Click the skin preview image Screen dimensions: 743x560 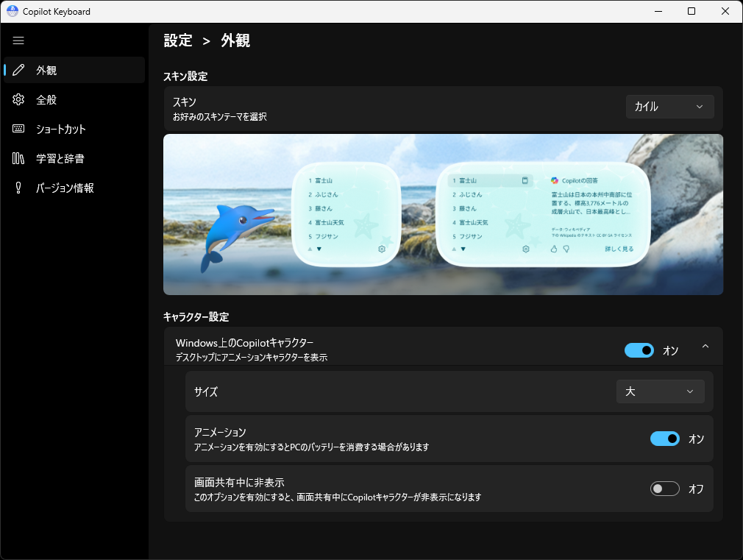point(443,214)
